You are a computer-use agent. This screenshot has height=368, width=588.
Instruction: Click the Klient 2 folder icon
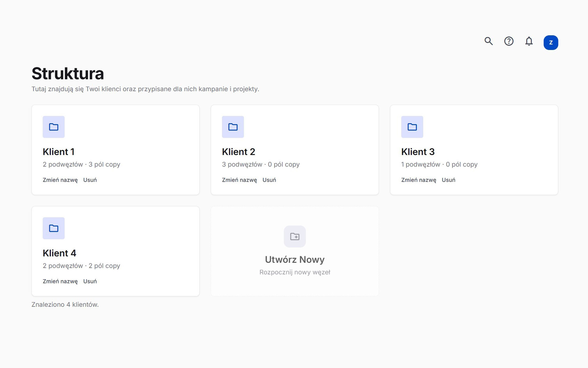click(x=233, y=127)
